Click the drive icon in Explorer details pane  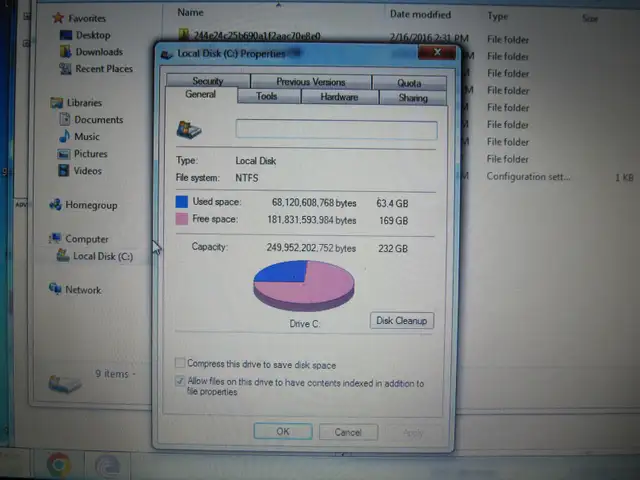(x=65, y=384)
